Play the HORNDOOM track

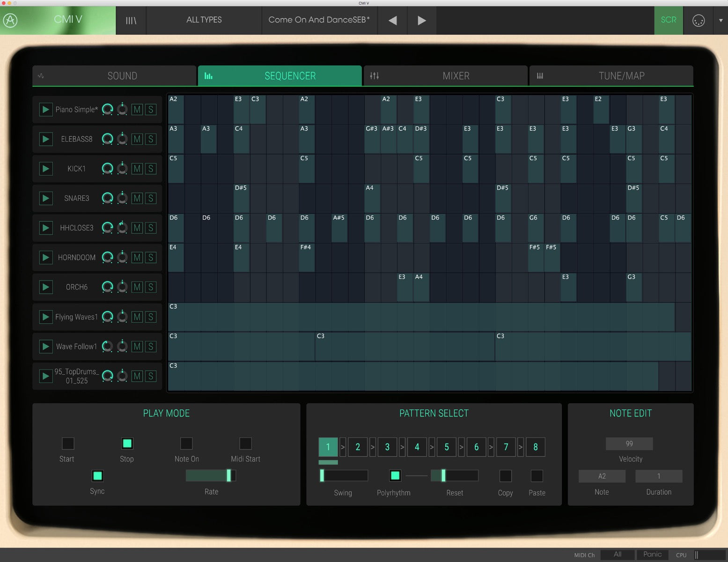pos(45,257)
